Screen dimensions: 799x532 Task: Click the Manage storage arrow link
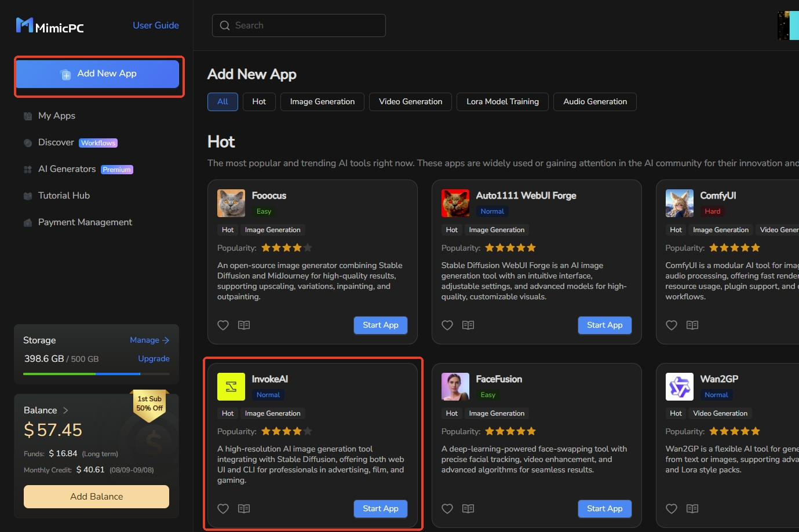click(149, 340)
